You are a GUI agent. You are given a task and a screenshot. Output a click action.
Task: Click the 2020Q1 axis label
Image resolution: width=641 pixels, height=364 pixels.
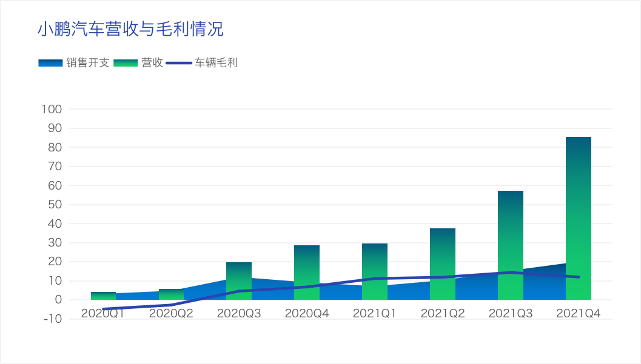(103, 313)
